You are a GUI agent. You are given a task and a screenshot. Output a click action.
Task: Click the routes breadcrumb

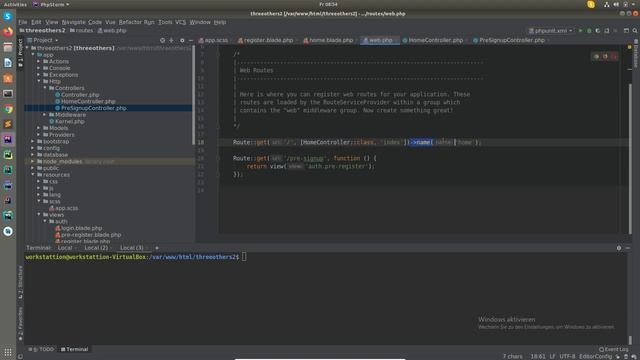tap(82, 31)
